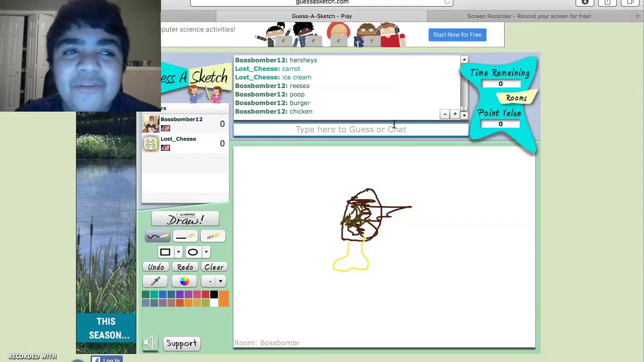
Task: Click the Support button
Action: (181, 343)
